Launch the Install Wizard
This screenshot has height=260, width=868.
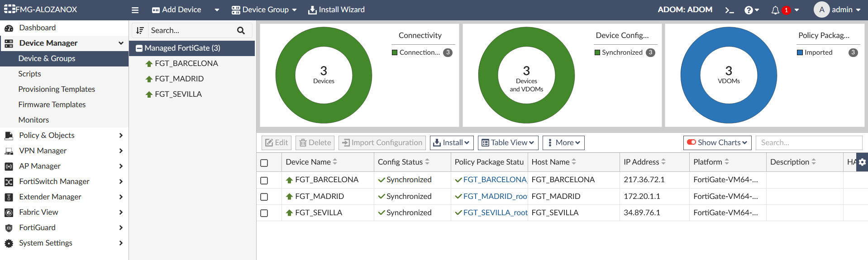pyautogui.click(x=336, y=9)
